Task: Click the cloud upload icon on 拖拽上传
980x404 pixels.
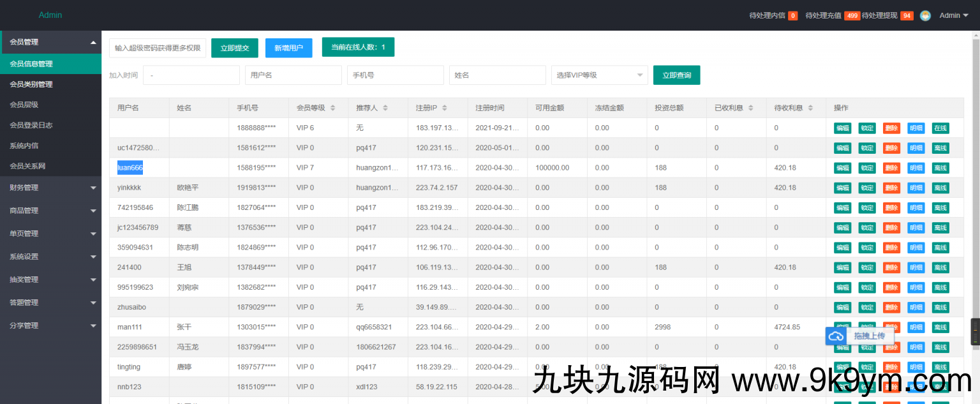Action: tap(836, 336)
